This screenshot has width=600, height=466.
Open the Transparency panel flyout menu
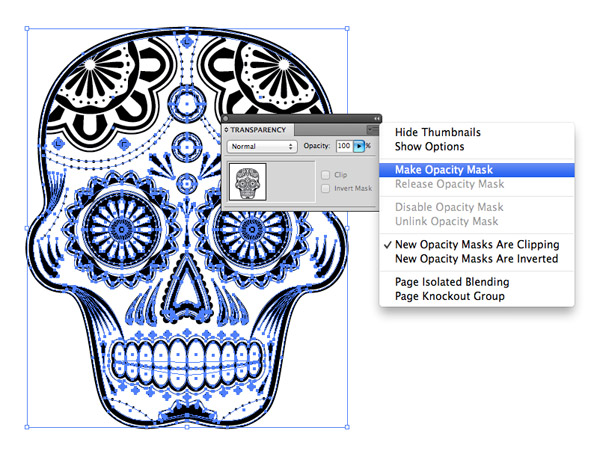372,129
